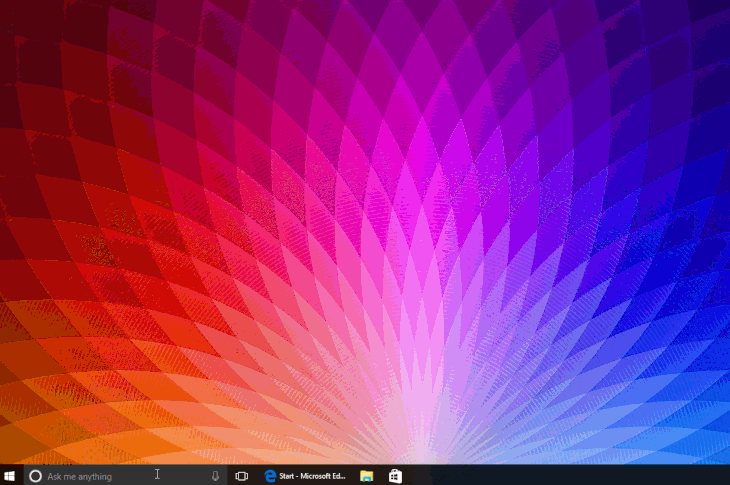The image size is (730, 485).
Task: Open File Explorer from the taskbar
Action: click(x=367, y=476)
